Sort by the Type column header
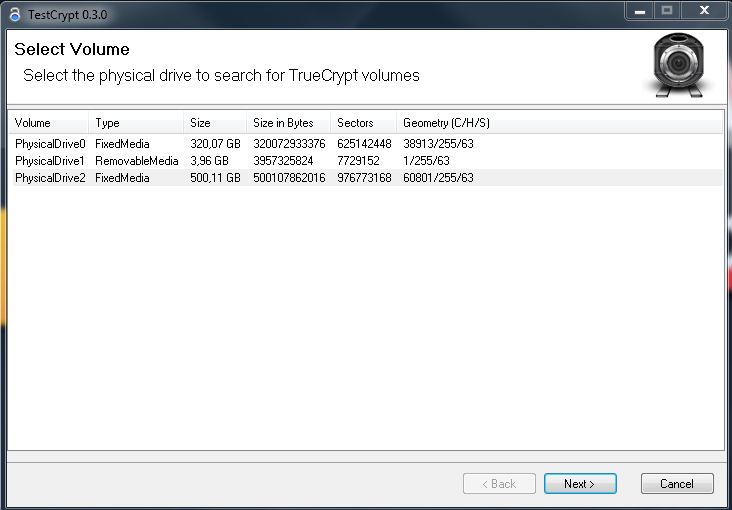The image size is (732, 510). tap(136, 123)
